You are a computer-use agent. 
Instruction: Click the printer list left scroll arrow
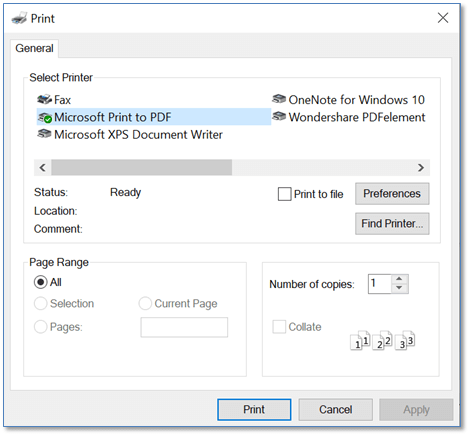click(x=42, y=167)
